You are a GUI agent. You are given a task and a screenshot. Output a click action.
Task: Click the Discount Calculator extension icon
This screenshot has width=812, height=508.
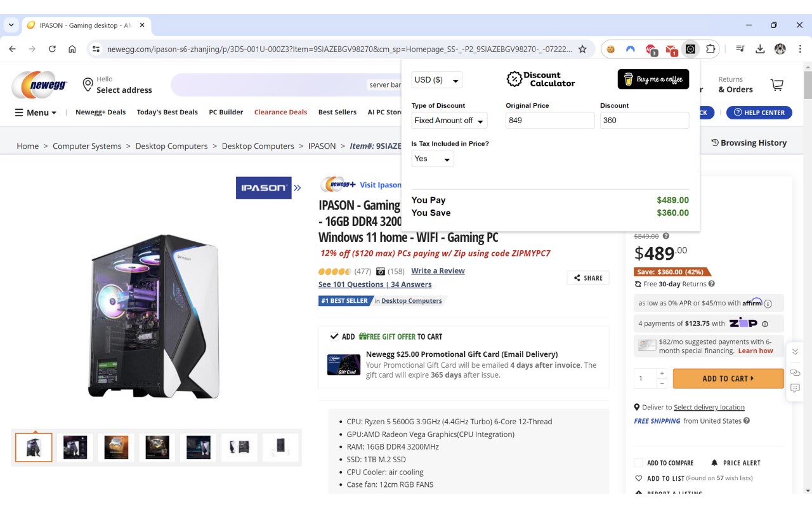[691, 49]
